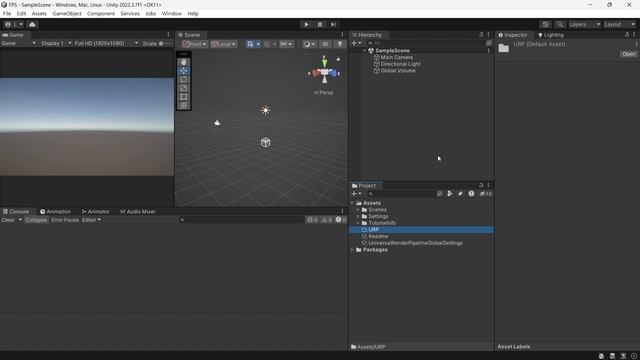Select the Rect tool in Scene toolbar

point(184,97)
